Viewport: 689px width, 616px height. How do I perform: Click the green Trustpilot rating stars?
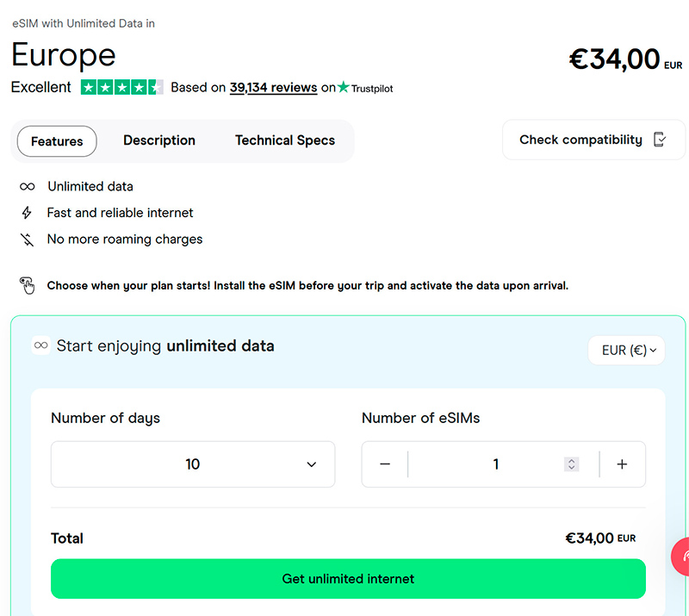coord(121,87)
